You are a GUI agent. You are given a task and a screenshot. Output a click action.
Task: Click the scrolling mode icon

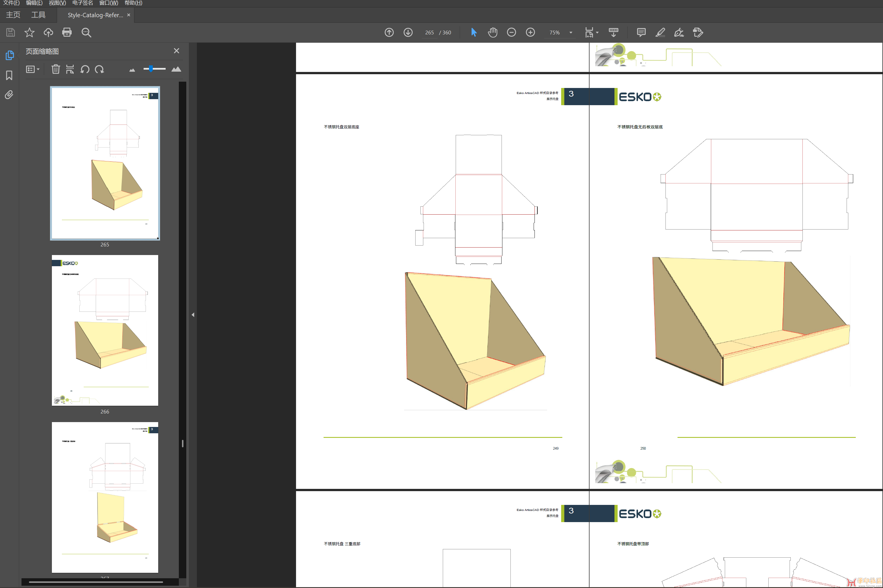pos(613,33)
